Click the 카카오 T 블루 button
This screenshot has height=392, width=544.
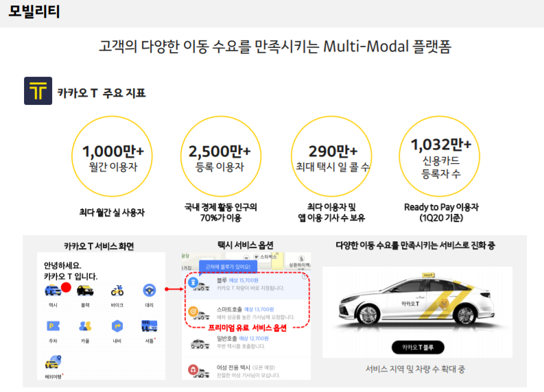point(418,347)
